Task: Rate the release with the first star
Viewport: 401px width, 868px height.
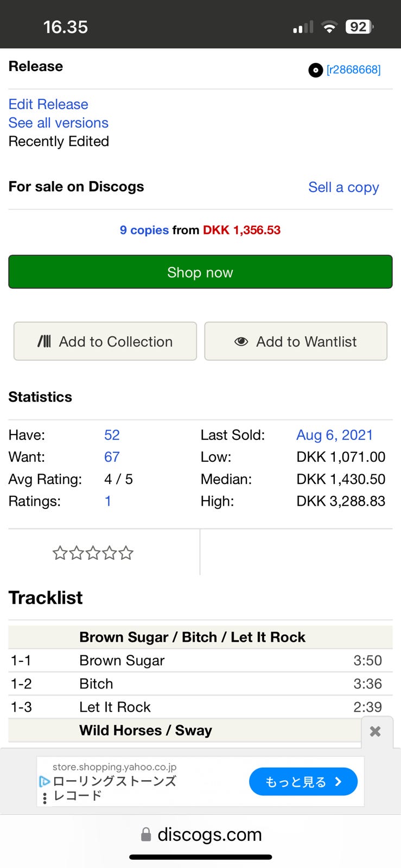Action: point(60,553)
